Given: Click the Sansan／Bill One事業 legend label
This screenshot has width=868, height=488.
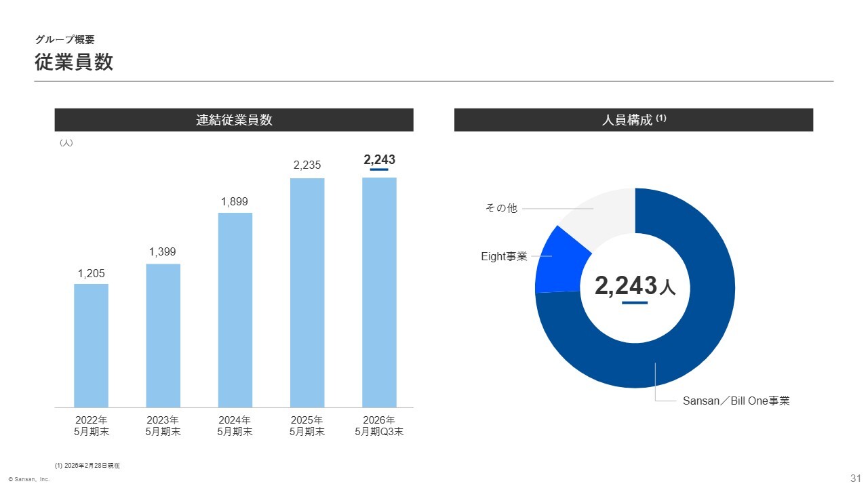Looking at the screenshot, I should click(x=736, y=401).
